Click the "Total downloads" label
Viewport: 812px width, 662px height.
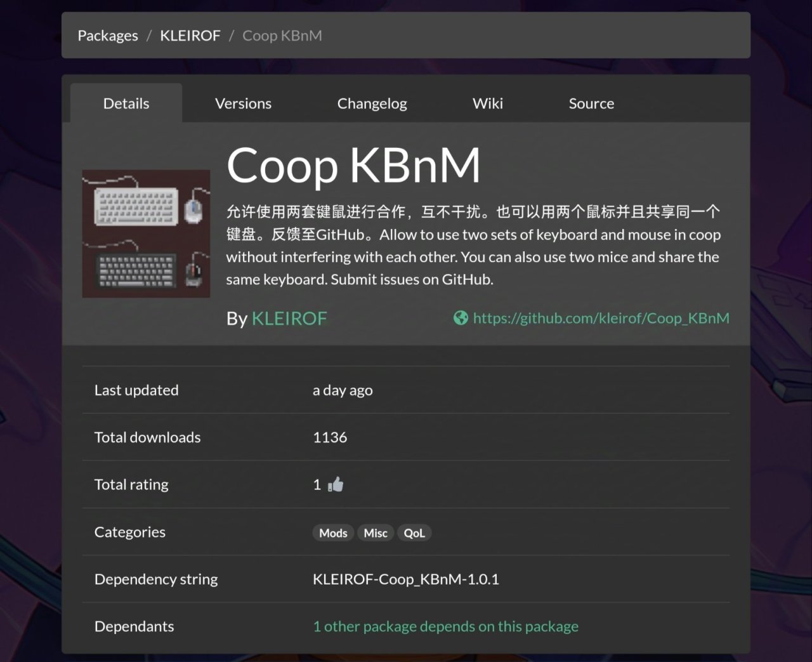[147, 437]
